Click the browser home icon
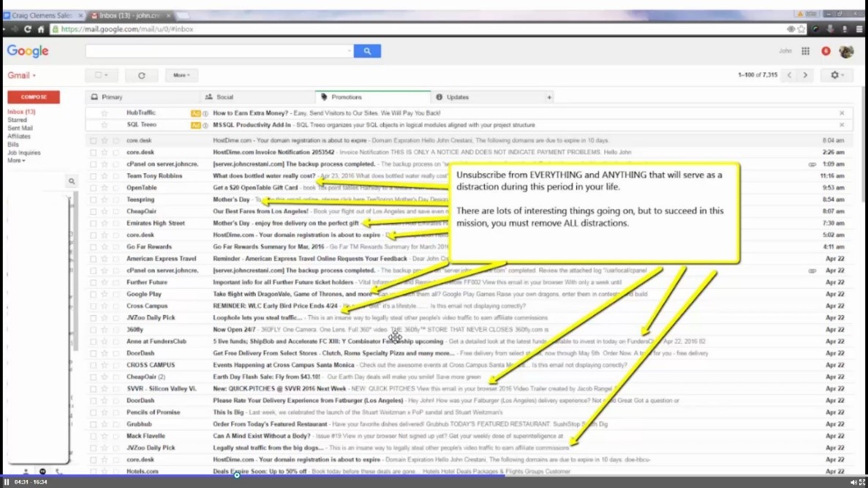The image size is (868, 488). tap(41, 29)
